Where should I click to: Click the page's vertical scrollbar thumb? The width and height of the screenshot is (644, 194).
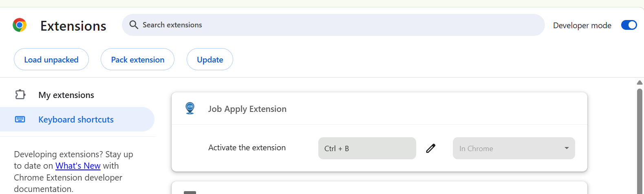tap(640, 139)
